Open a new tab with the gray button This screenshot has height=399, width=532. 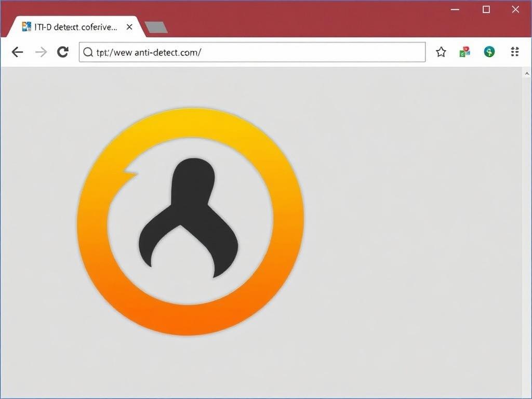(x=156, y=28)
